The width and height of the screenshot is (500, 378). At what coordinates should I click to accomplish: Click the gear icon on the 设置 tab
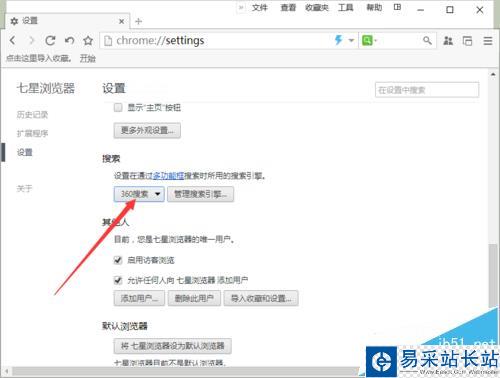[14, 21]
